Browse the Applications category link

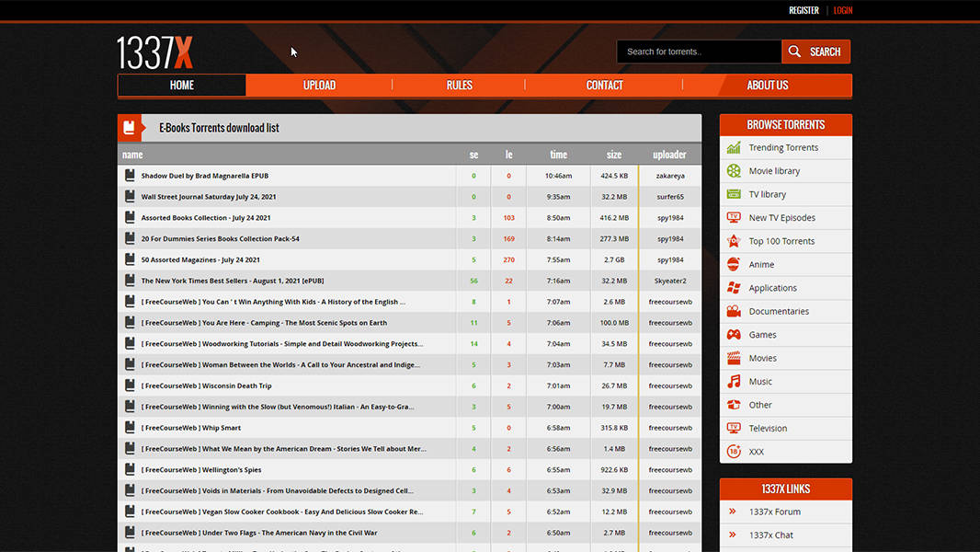772,288
